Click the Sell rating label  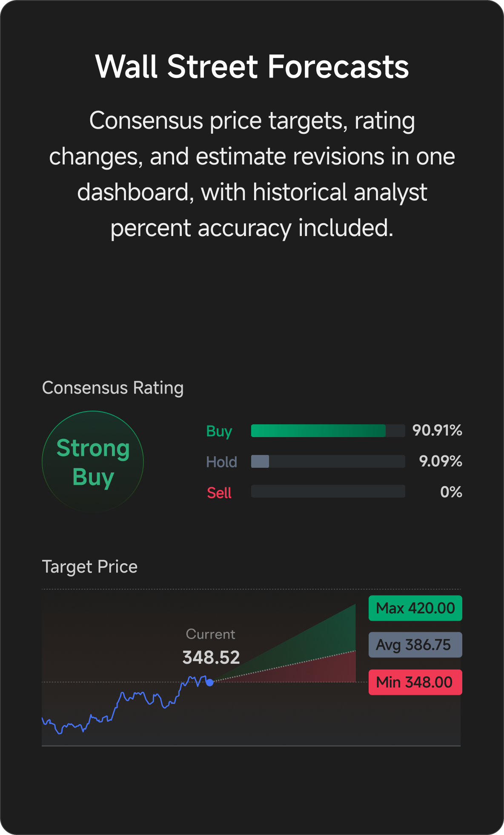point(219,493)
